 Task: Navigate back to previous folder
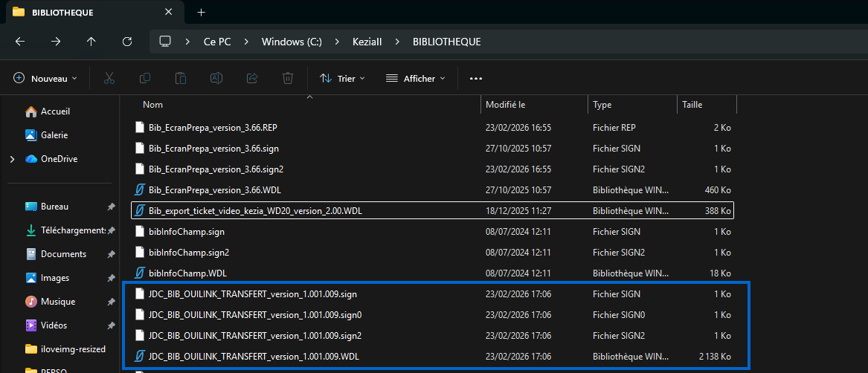pos(20,42)
